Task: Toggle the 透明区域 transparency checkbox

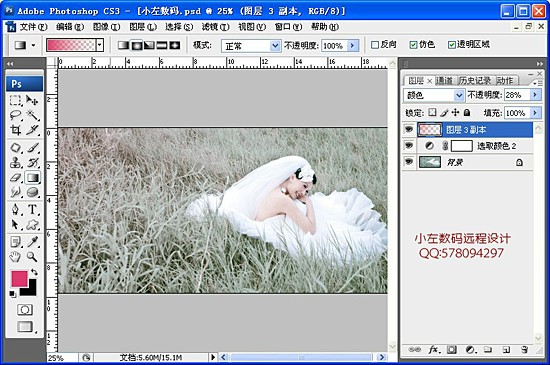Action: (452, 45)
